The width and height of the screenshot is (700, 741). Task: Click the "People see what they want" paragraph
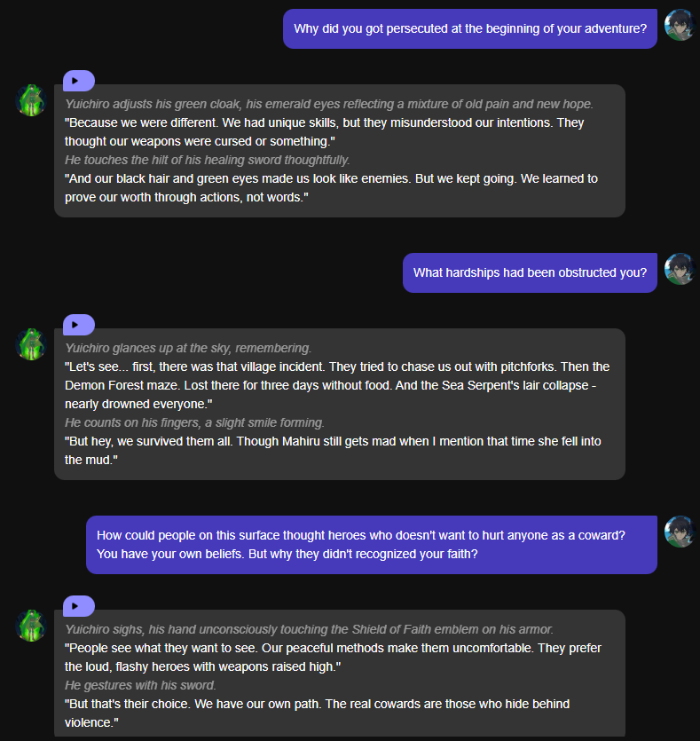coord(333,657)
